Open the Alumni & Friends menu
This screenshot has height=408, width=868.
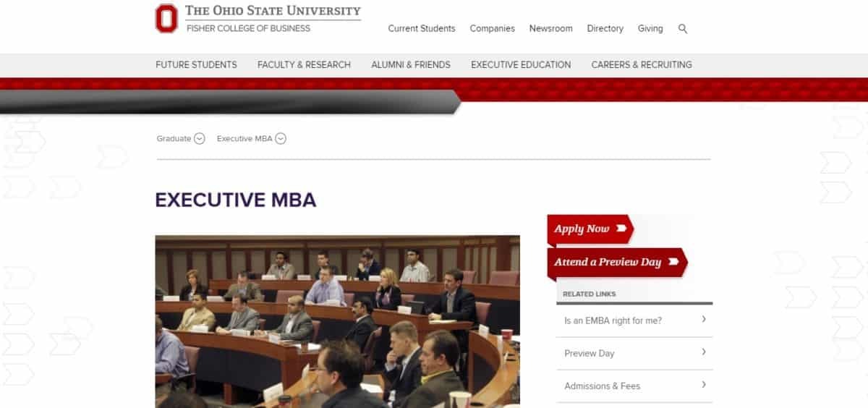tap(411, 64)
